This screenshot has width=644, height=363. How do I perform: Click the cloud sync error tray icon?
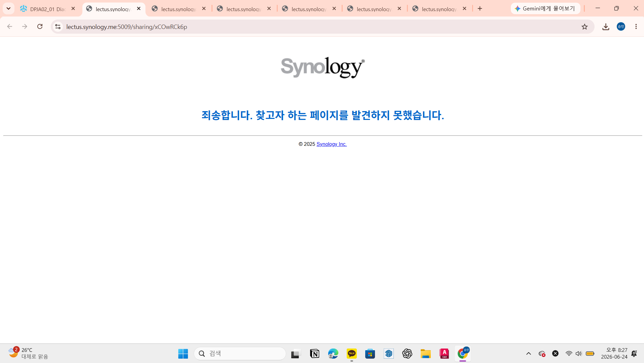[542, 354]
